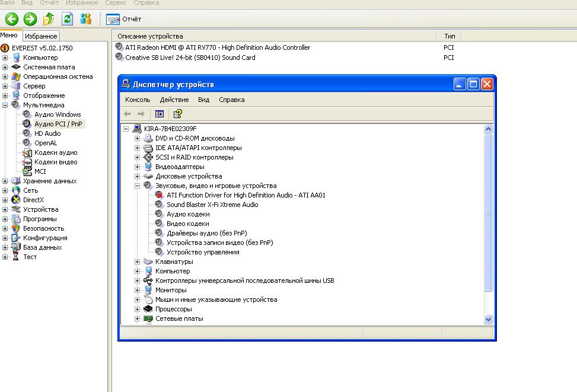Click the Кодеки видео icon

point(27,162)
